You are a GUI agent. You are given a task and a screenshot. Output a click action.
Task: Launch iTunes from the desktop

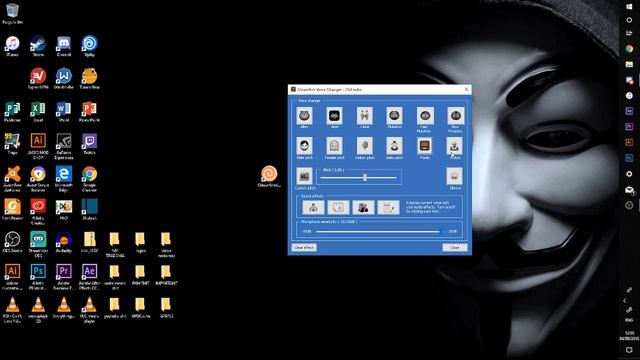(x=12, y=46)
